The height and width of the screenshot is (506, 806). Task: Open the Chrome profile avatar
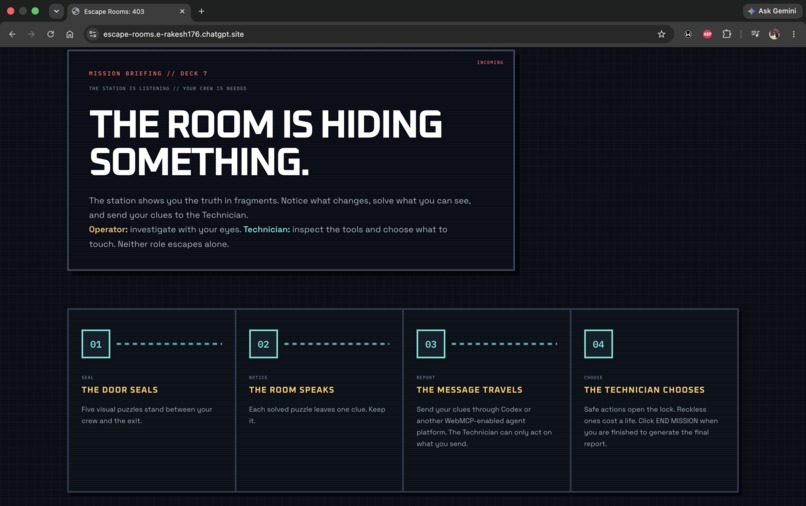click(x=774, y=34)
